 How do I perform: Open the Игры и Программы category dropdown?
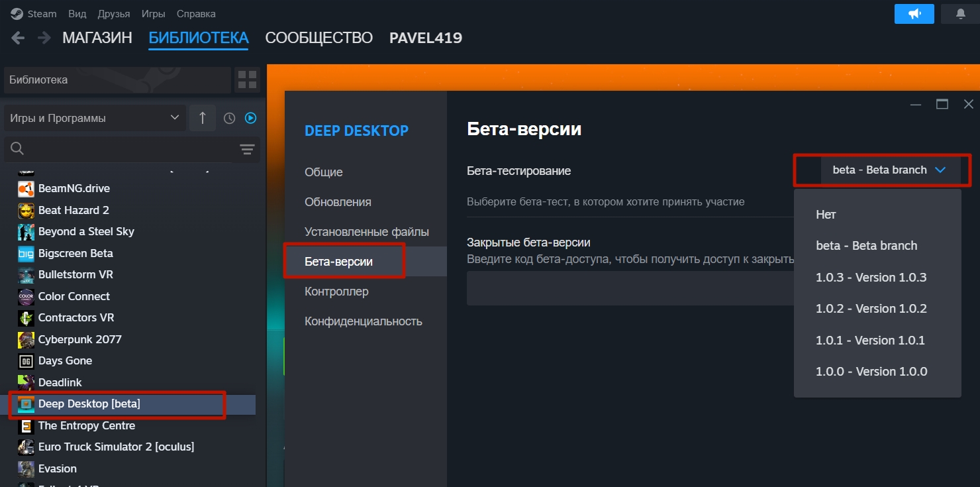pyautogui.click(x=95, y=118)
